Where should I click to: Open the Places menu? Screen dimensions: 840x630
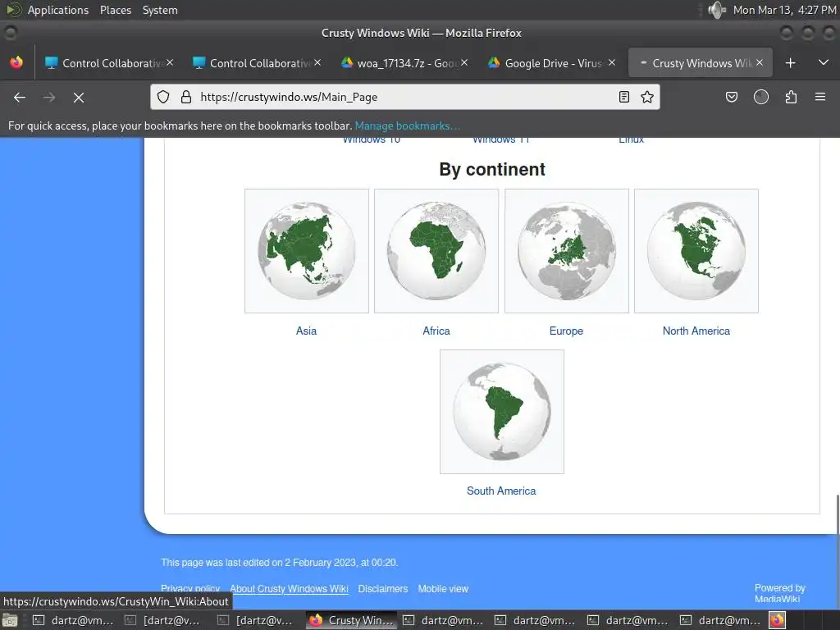[116, 10]
